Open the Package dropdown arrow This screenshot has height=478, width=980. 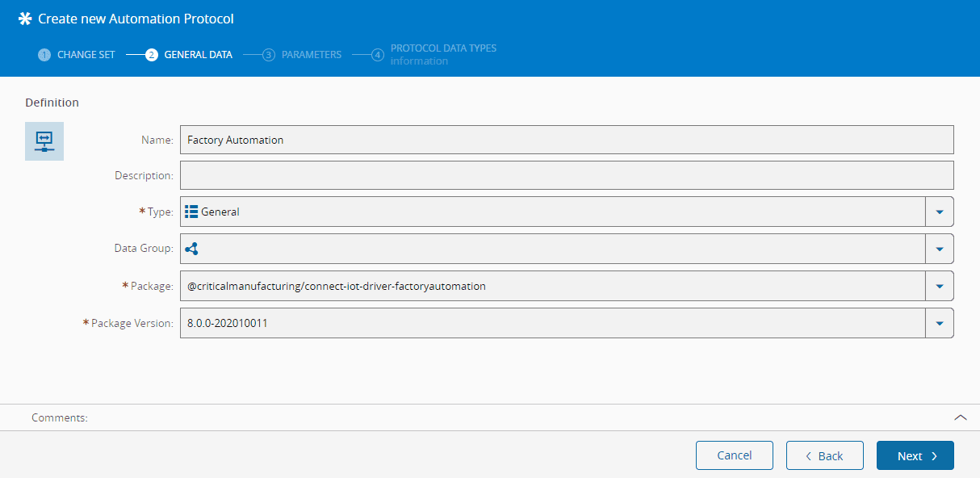(x=939, y=286)
